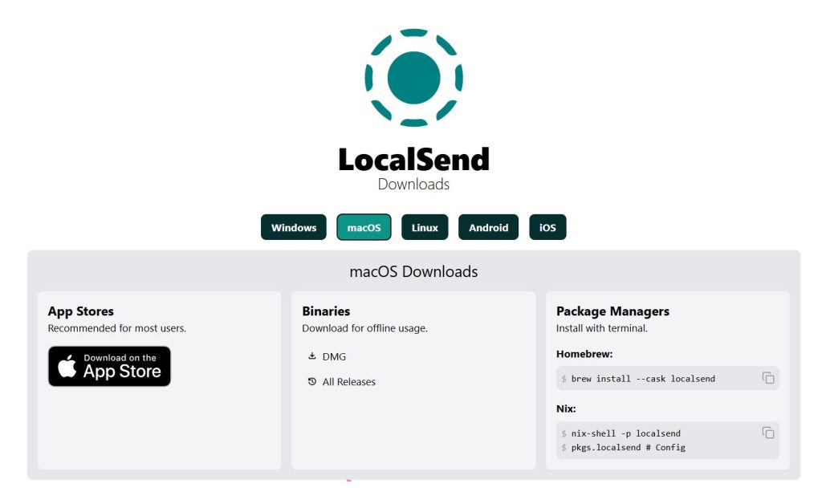Click the LocalSend circular logo

click(413, 78)
